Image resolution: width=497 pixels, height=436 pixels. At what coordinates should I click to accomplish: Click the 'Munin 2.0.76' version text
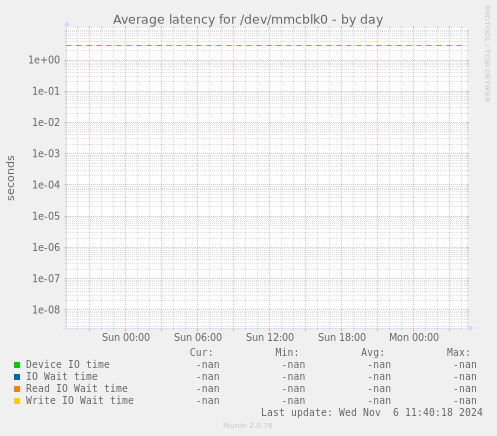click(x=248, y=426)
